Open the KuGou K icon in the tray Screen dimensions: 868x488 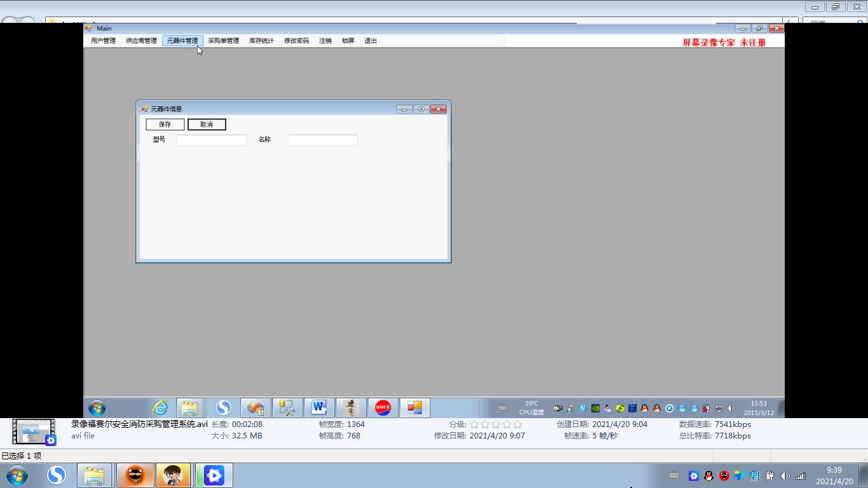669,408
